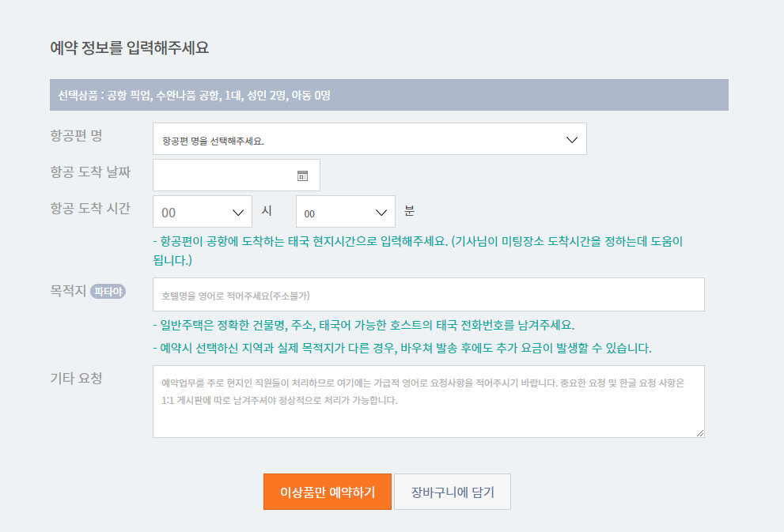Open the 항공편 명 flight name dropdown
This screenshot has width=784, height=532.
tap(369, 139)
